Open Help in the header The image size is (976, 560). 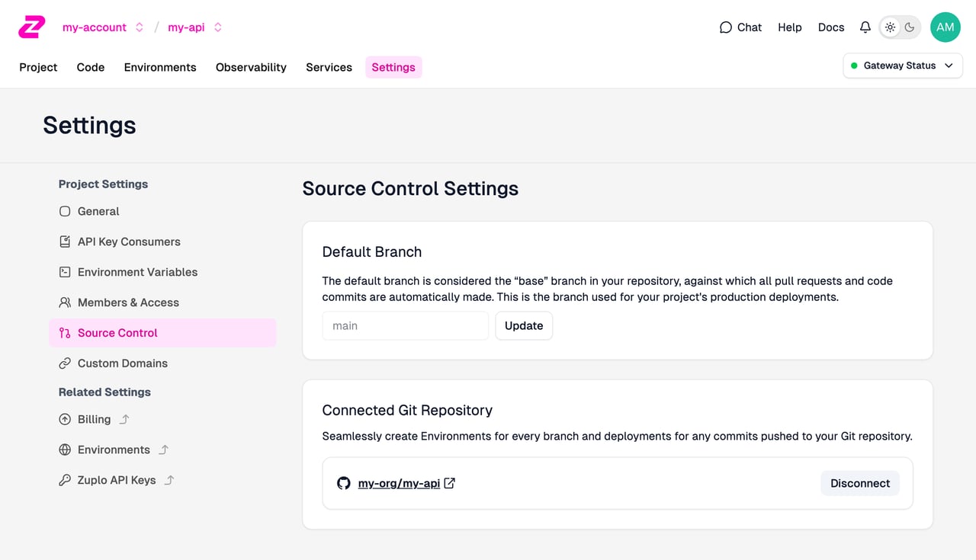[x=790, y=27]
